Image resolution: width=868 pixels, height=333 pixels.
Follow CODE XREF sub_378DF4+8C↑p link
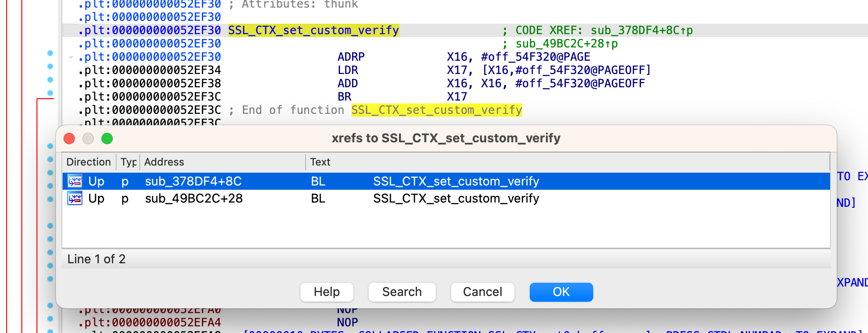click(642, 30)
